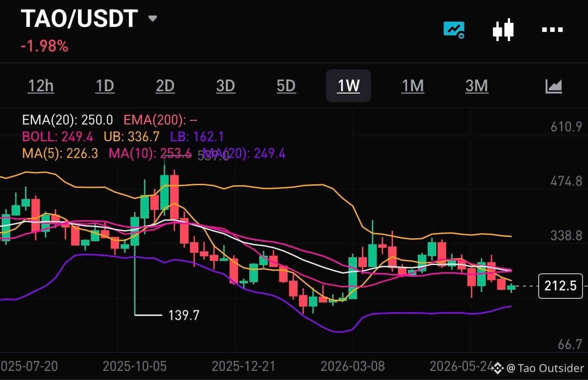
Task: Select the 1W timeframe tab
Action: [x=348, y=86]
